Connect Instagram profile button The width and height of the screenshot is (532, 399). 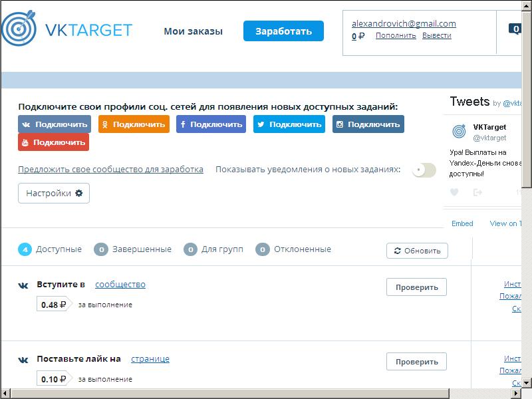click(x=368, y=124)
